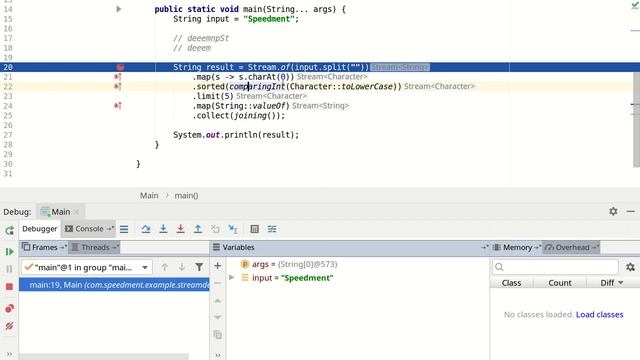Click the Frames panel horizontal scrollbar

point(104,357)
